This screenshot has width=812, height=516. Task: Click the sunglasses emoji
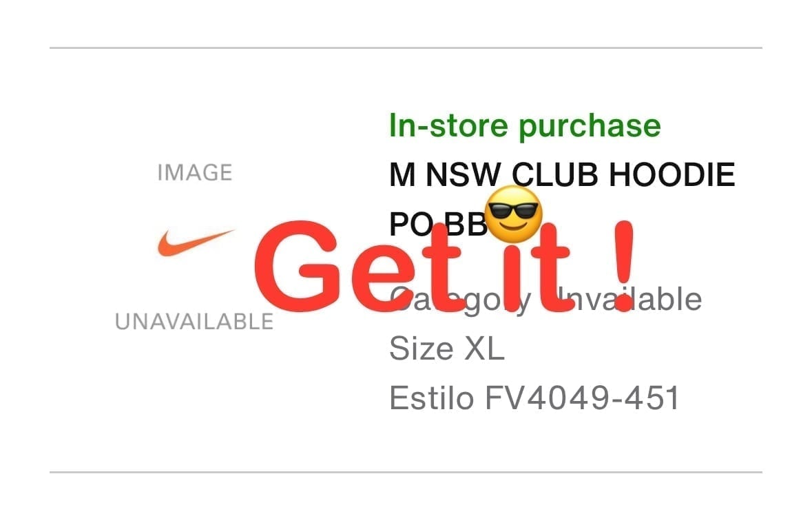[514, 214]
